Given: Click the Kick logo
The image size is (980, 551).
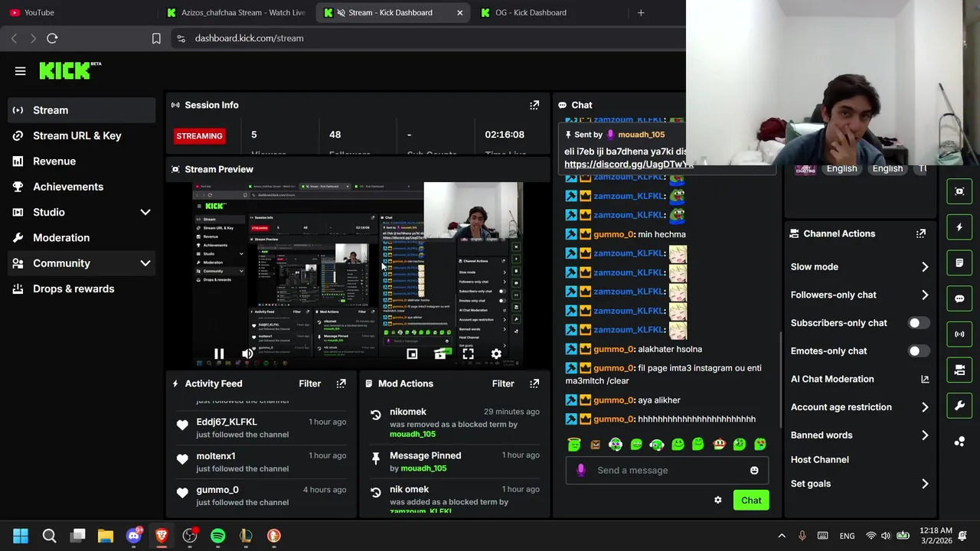Looking at the screenshot, I should tap(70, 70).
